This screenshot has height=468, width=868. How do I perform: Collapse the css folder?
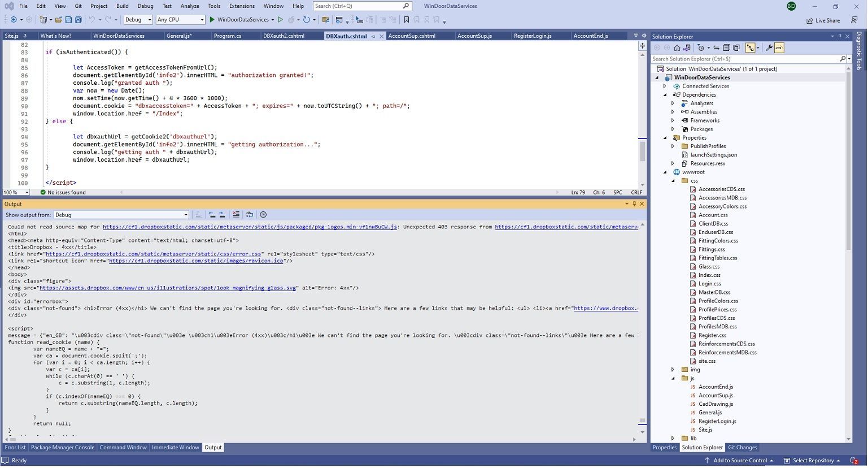[673, 181]
